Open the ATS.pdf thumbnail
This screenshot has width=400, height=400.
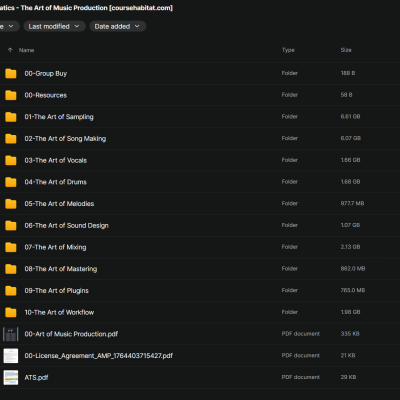[11, 377]
